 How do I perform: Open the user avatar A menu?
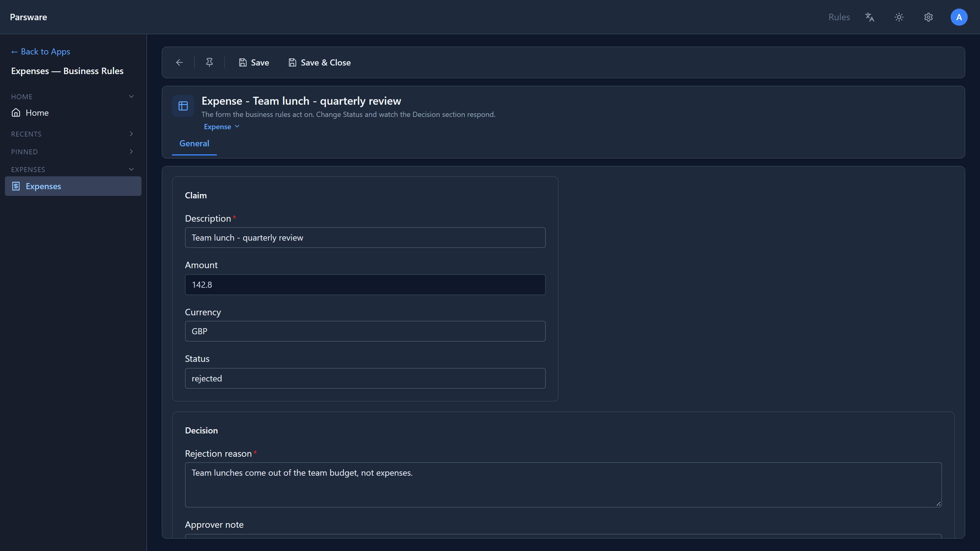959,17
